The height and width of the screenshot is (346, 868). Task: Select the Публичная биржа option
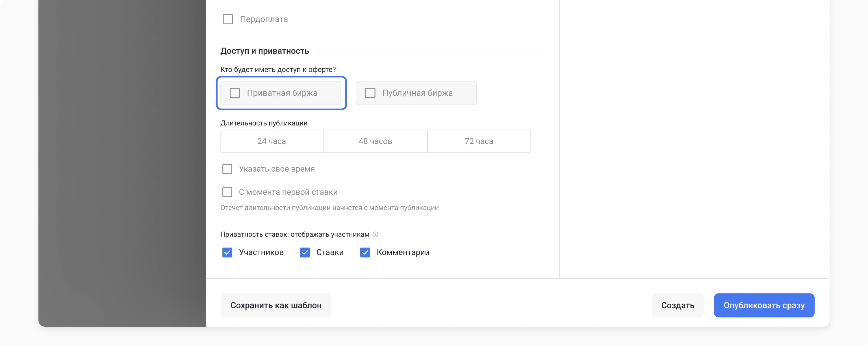pyautogui.click(x=416, y=93)
